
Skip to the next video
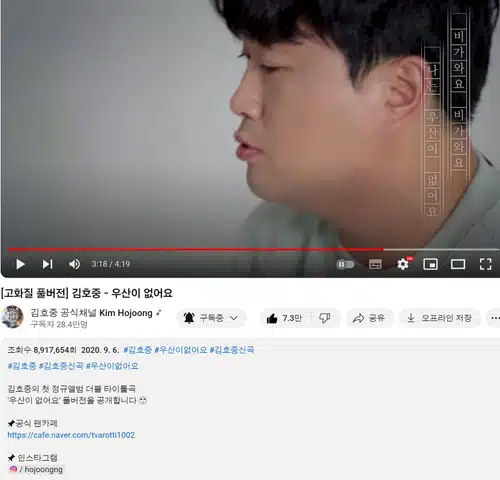coord(47,264)
